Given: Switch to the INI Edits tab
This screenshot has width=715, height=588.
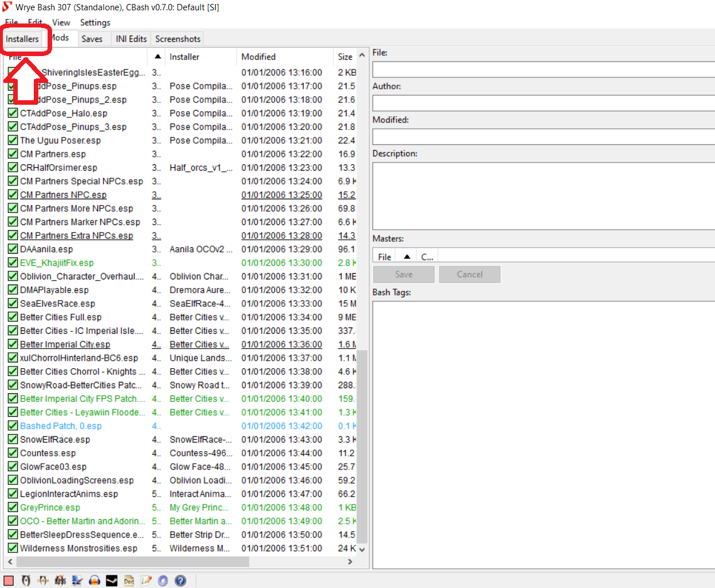Looking at the screenshot, I should point(131,39).
